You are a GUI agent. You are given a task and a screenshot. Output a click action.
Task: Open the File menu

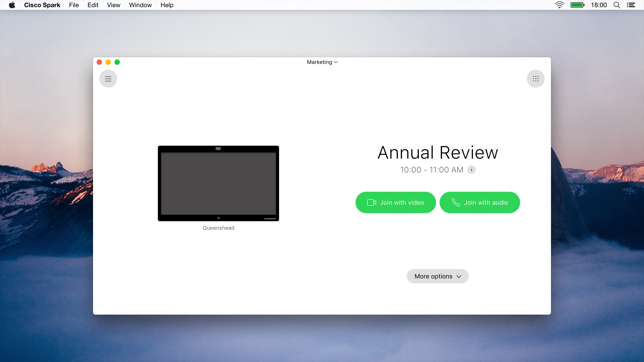tap(74, 5)
